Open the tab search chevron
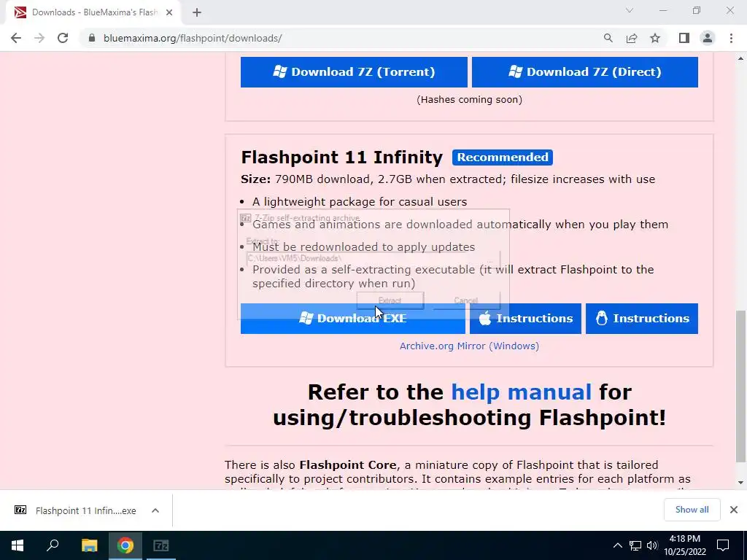Image resolution: width=747 pixels, height=560 pixels. (630, 10)
